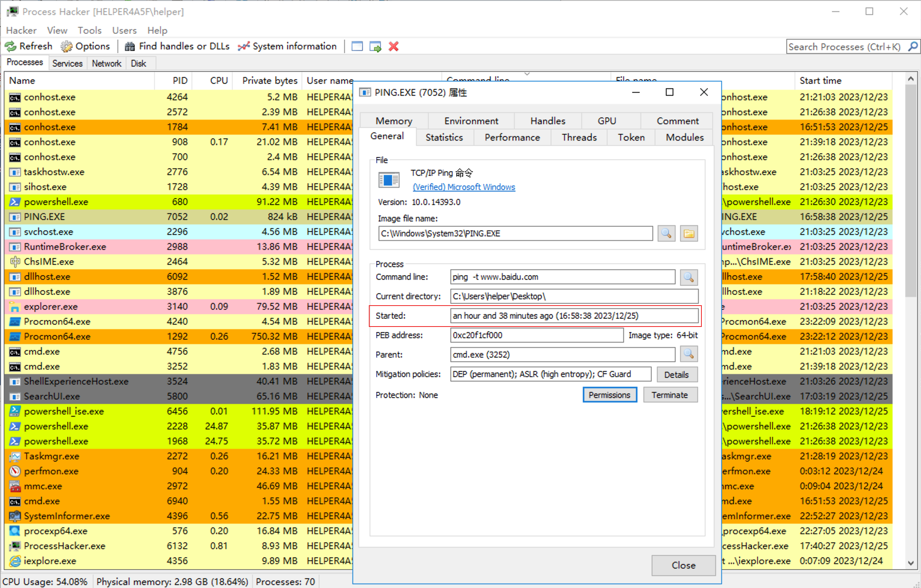Click the Details button for mitigation policies
The height and width of the screenshot is (588, 921).
tap(676, 375)
